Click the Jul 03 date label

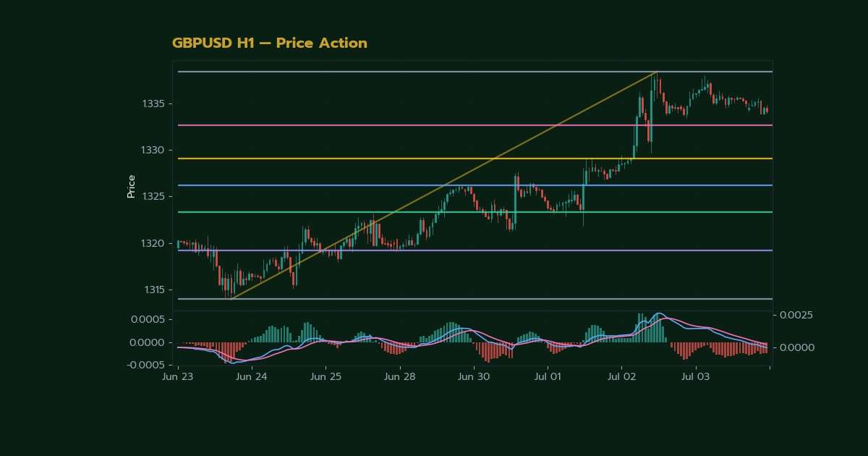coord(696,377)
